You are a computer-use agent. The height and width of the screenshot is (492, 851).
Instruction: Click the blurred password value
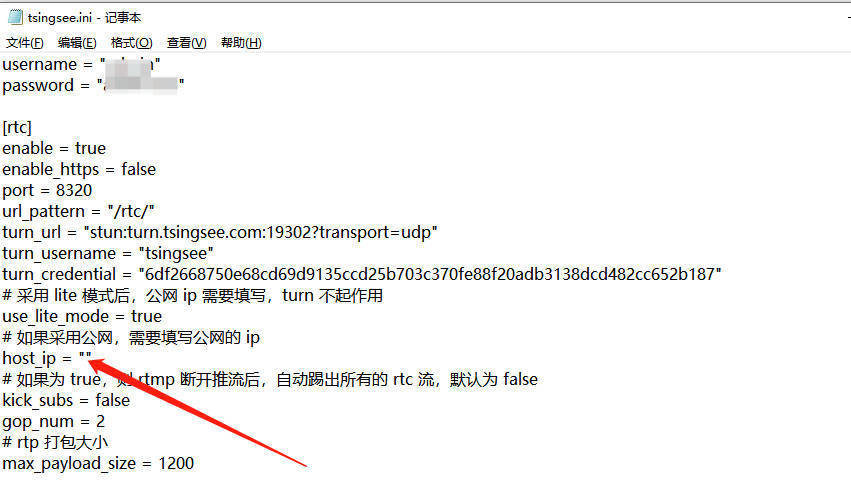click(x=141, y=85)
